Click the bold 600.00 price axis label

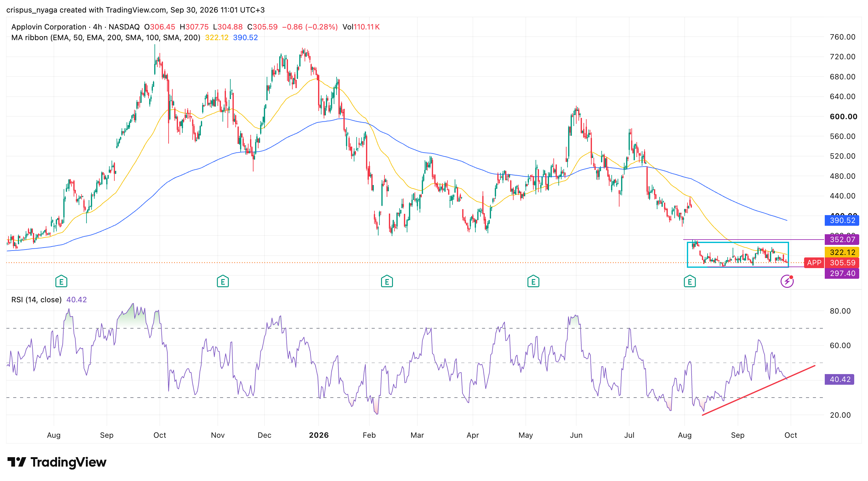(x=844, y=117)
